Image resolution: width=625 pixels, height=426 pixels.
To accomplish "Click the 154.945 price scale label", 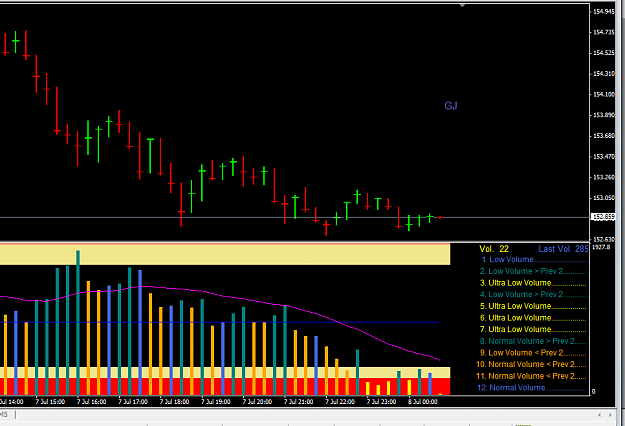I will [604, 12].
